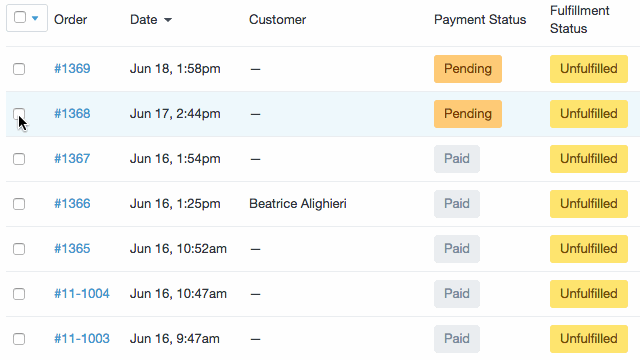View order #1366
The image size is (640, 360).
click(x=72, y=203)
